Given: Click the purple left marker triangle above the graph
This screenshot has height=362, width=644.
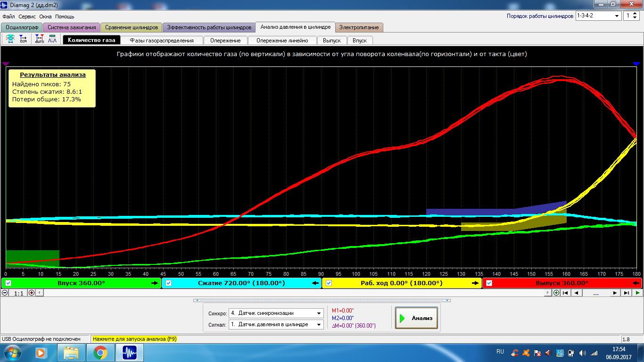Looking at the screenshot, I should point(6,64).
